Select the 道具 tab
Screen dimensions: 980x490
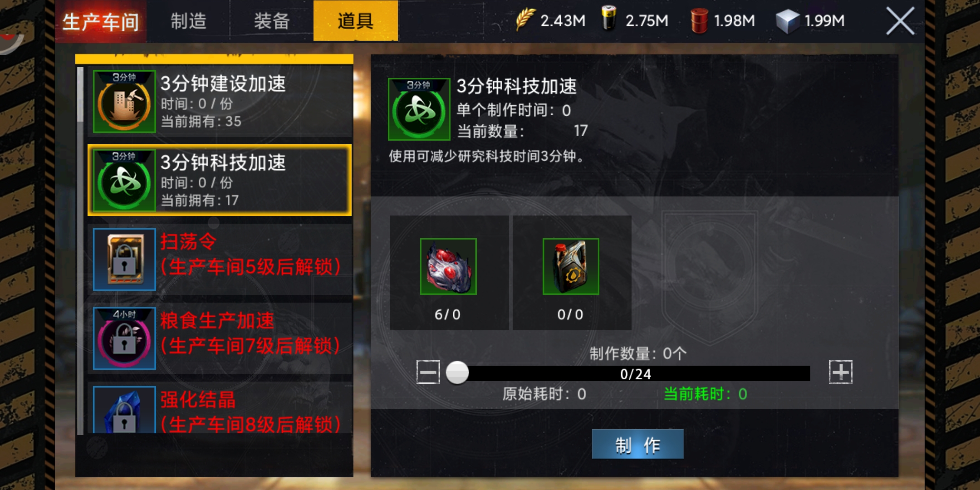pos(356,21)
